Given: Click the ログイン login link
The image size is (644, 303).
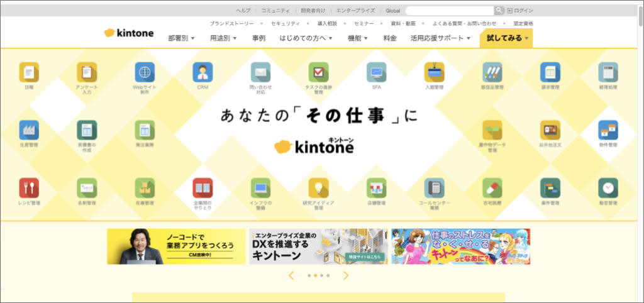Looking at the screenshot, I should [x=520, y=11].
